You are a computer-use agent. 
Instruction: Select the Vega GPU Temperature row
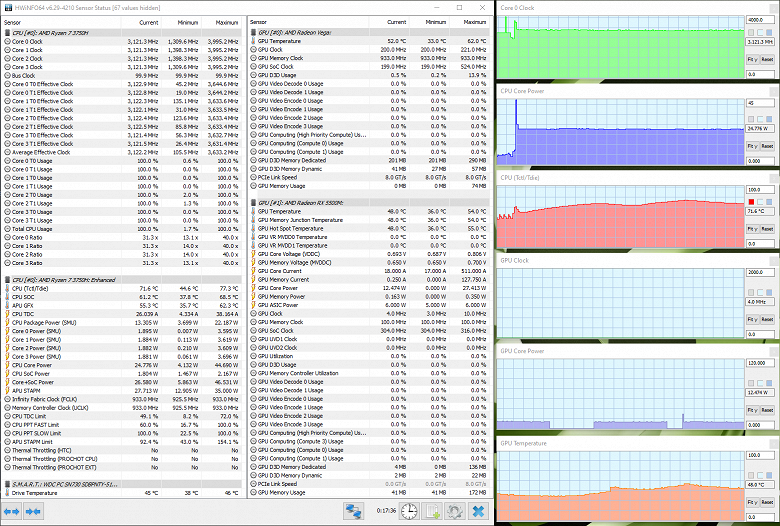coord(369,41)
